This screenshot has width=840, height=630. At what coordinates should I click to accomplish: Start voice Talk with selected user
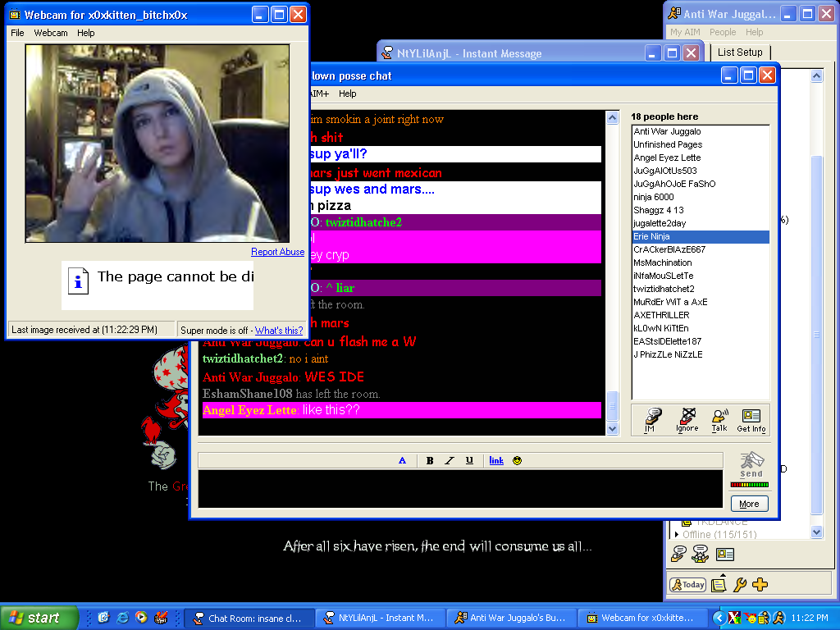(x=719, y=419)
